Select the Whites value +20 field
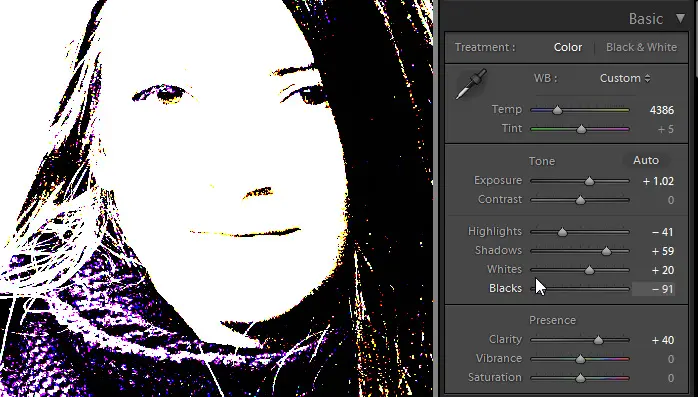 662,270
